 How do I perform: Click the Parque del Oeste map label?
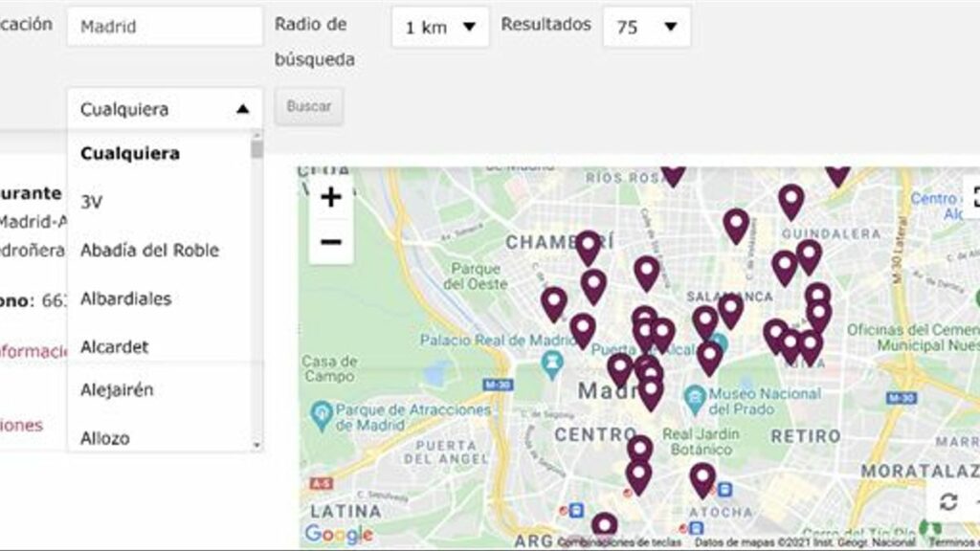click(x=476, y=276)
